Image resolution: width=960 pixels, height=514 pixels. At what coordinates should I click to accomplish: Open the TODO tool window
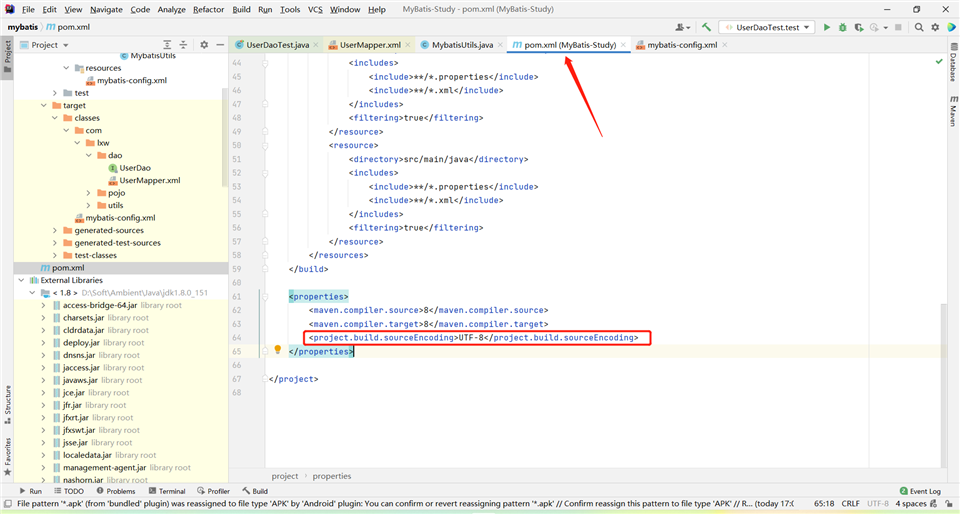coord(69,491)
